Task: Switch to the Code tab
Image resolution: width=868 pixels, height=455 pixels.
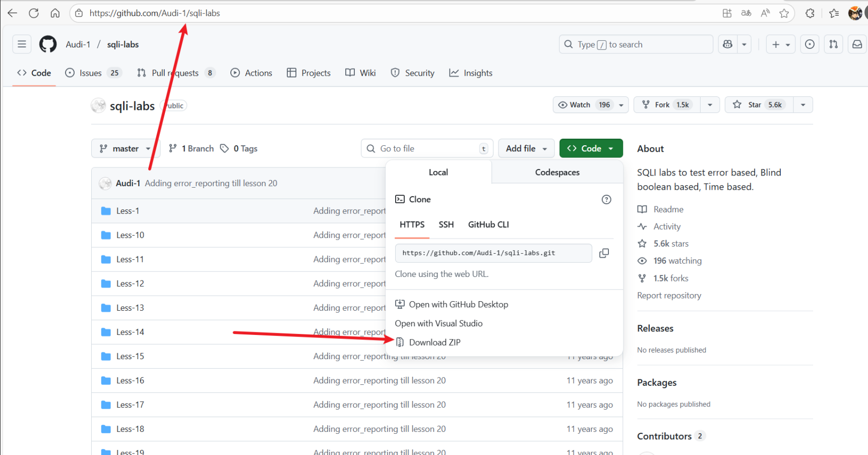Action: coord(34,73)
